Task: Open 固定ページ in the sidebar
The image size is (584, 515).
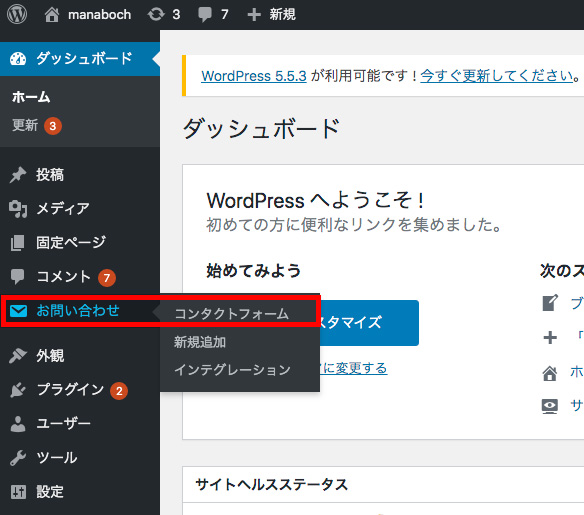Action: 71,242
